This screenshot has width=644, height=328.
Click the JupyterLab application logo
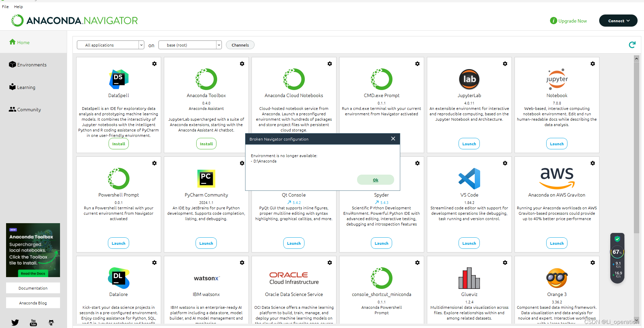469,79
